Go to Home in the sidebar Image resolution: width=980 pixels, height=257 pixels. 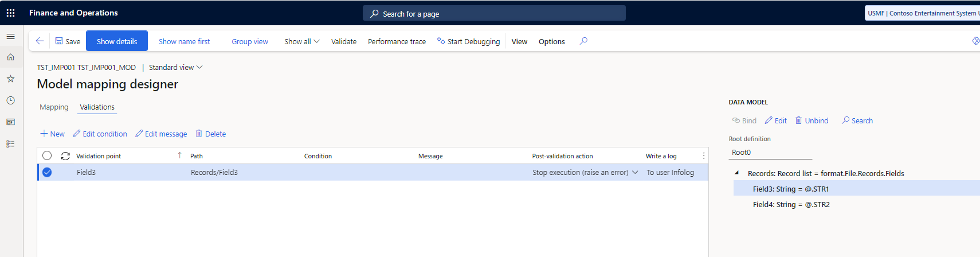(x=10, y=57)
